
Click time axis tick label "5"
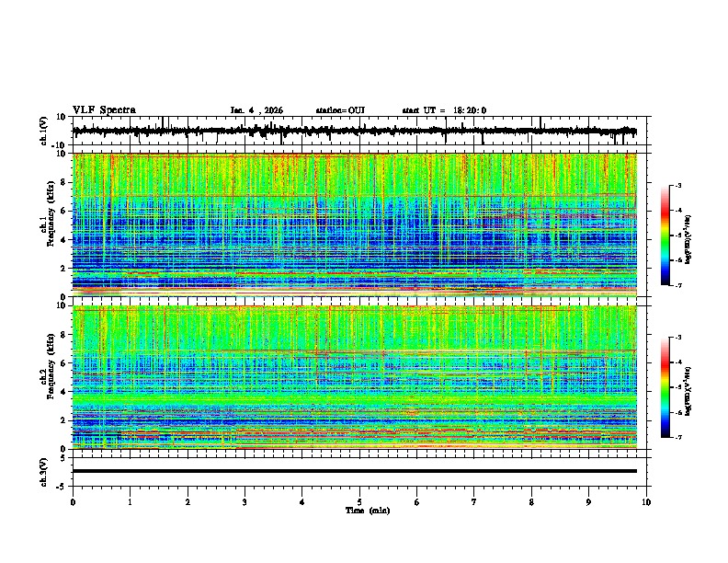click(359, 502)
